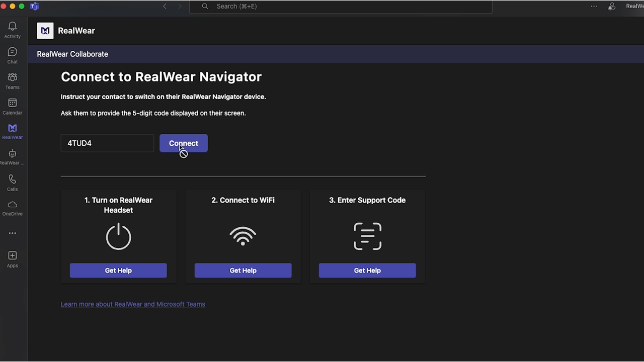Get Help for Enter Support Code
Image resolution: width=644 pixels, height=362 pixels.
click(367, 270)
